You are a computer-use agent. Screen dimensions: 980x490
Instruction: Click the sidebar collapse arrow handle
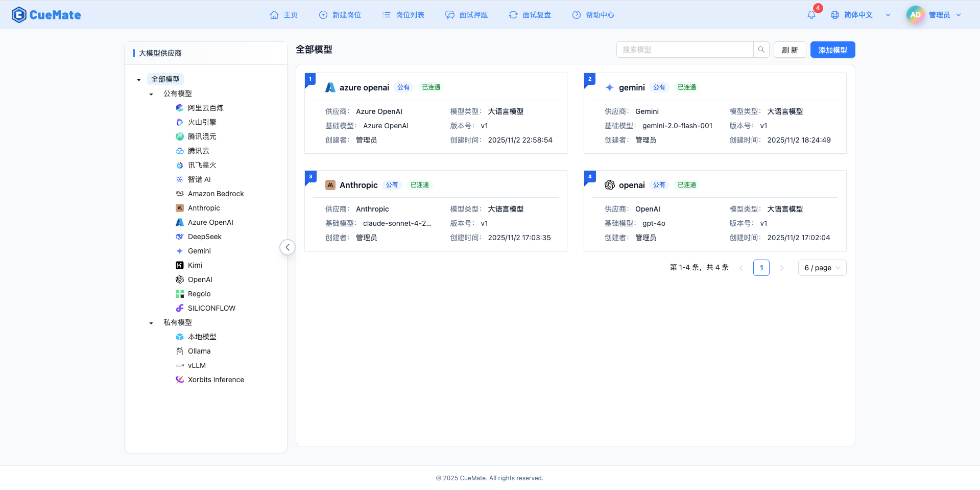click(288, 247)
